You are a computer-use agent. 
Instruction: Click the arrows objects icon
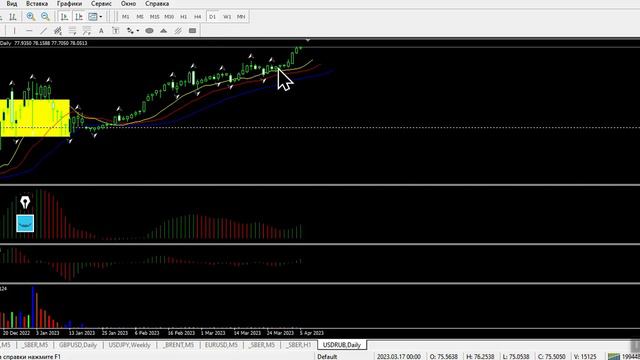[130, 31]
